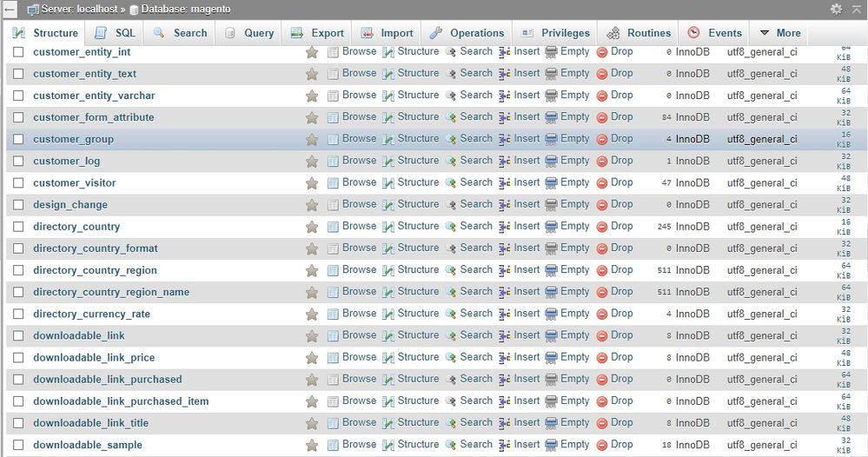This screenshot has width=868, height=457.
Task: Tick the customer_entity_varchar checkbox
Action: coord(18,96)
